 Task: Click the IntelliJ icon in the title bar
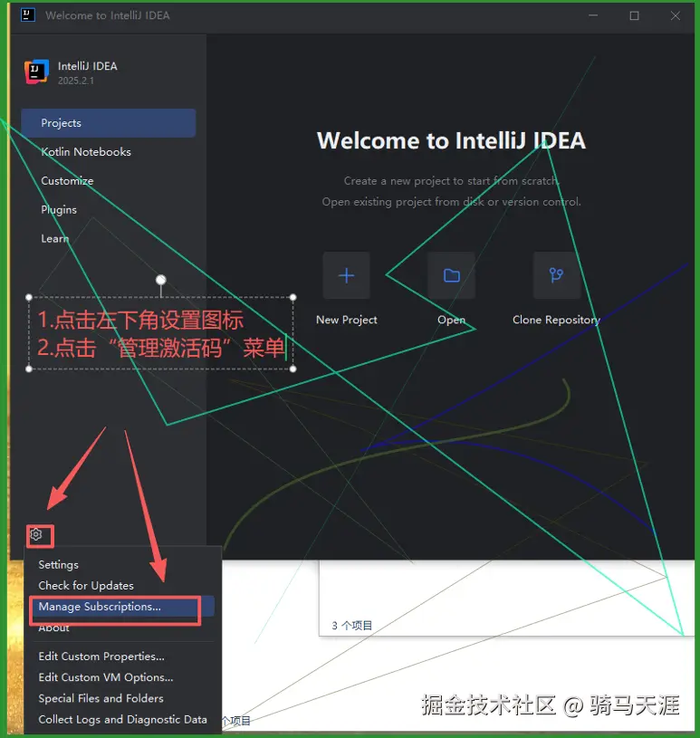(x=28, y=15)
